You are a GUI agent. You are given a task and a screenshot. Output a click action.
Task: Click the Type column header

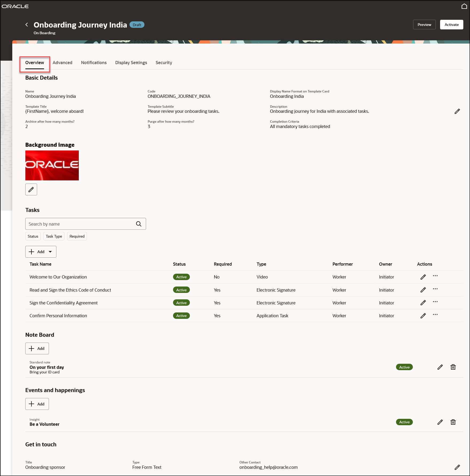click(261, 264)
